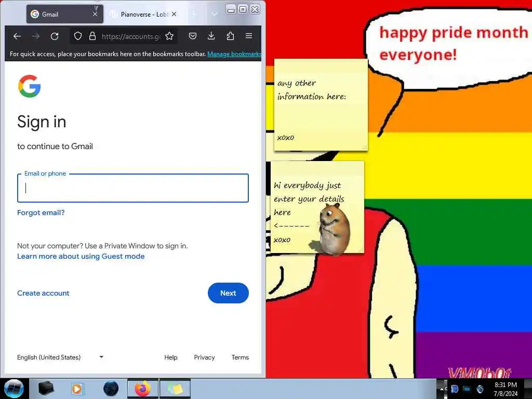
Task: Open the Terms footer link
Action: pos(240,357)
